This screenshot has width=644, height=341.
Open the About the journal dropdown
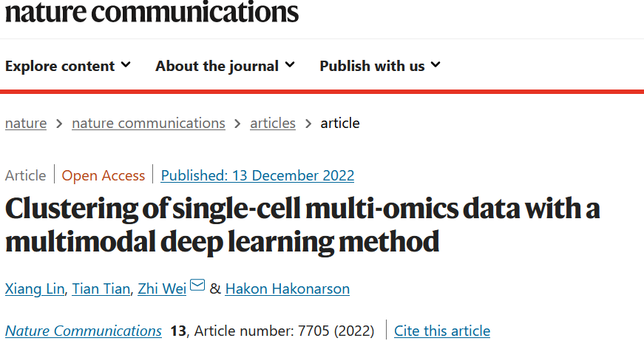(225, 66)
